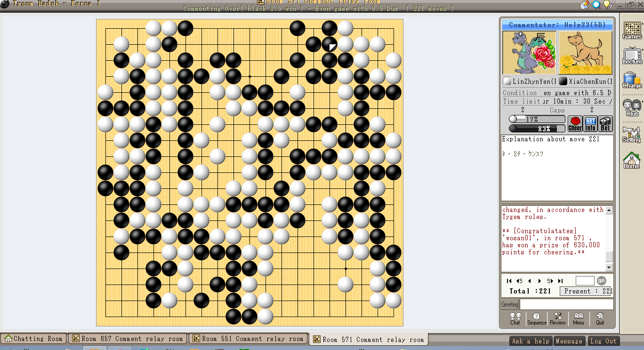Open the Message button
This screenshot has width=644, height=350.
pyautogui.click(x=569, y=341)
